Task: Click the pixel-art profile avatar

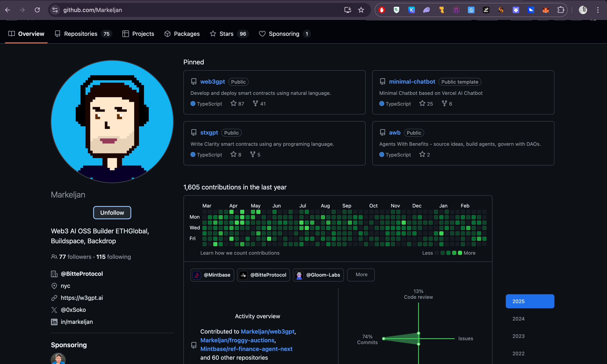Action: point(112,121)
